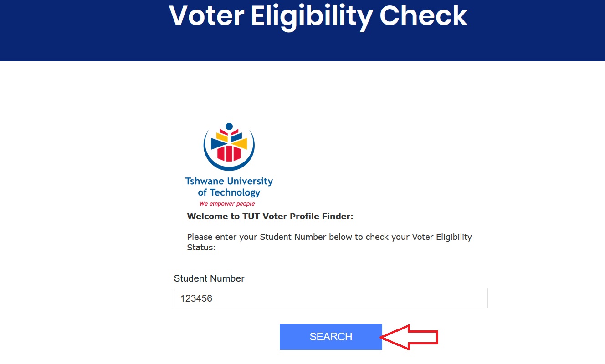The width and height of the screenshot is (605, 364).
Task: Click the "Please enter your Student Number" instruction
Action: [x=329, y=237]
